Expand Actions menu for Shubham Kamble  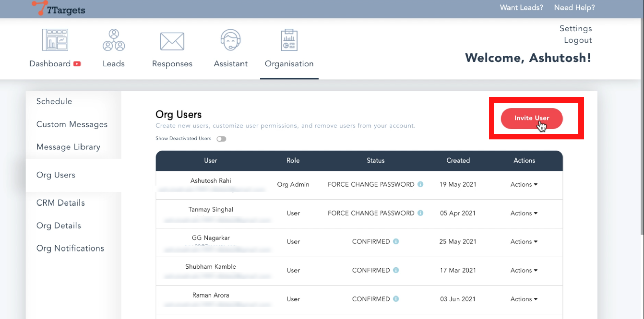pyautogui.click(x=524, y=270)
